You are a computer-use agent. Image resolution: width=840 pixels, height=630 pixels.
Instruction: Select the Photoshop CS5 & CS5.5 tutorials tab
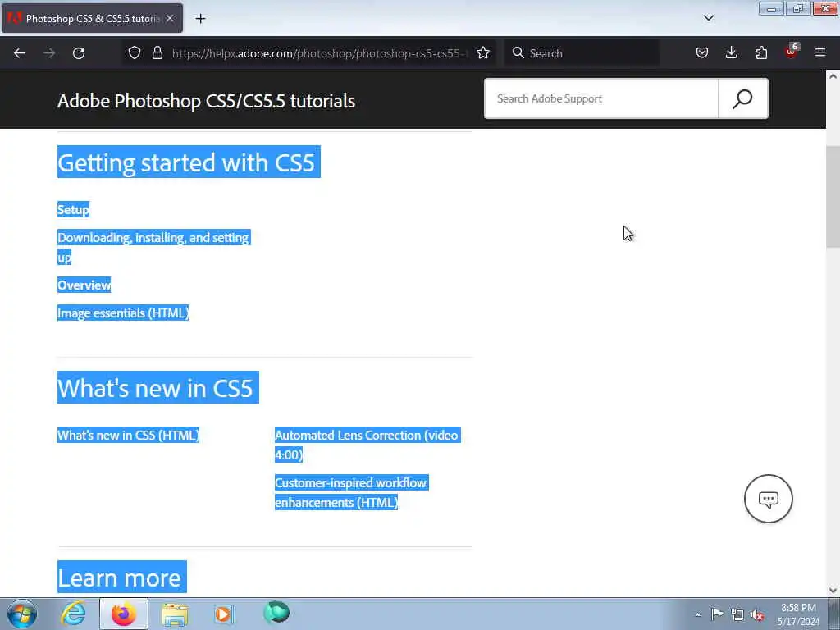click(92, 18)
